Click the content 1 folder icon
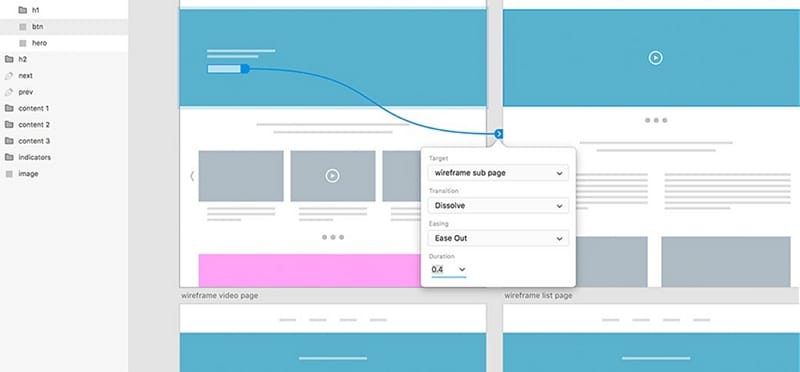The height and width of the screenshot is (372, 800). pyautogui.click(x=9, y=108)
